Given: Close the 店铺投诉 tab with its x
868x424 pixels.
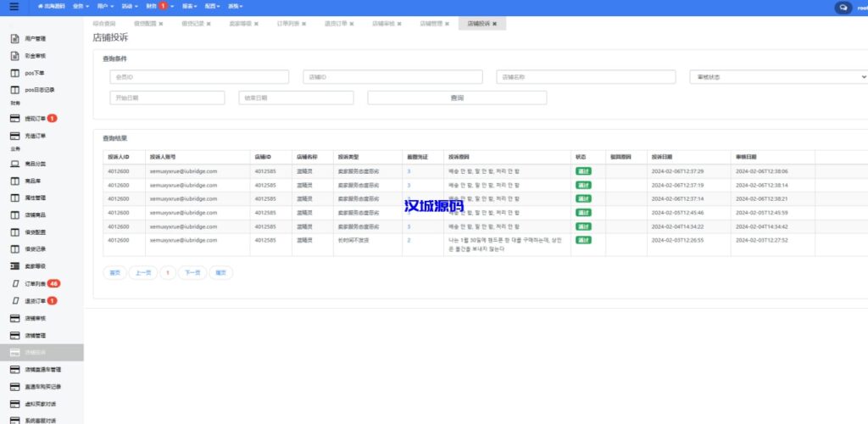Looking at the screenshot, I should (x=494, y=24).
